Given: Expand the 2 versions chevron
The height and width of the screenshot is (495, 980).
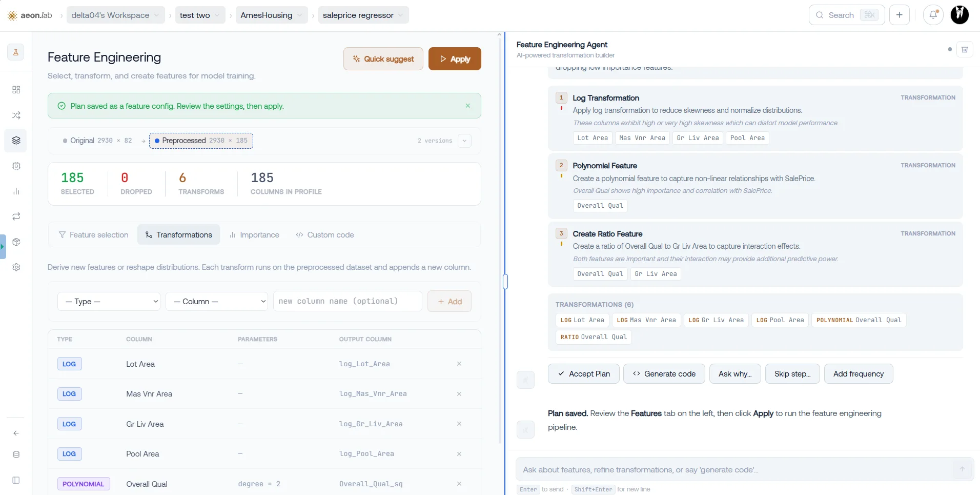Looking at the screenshot, I should [x=464, y=141].
